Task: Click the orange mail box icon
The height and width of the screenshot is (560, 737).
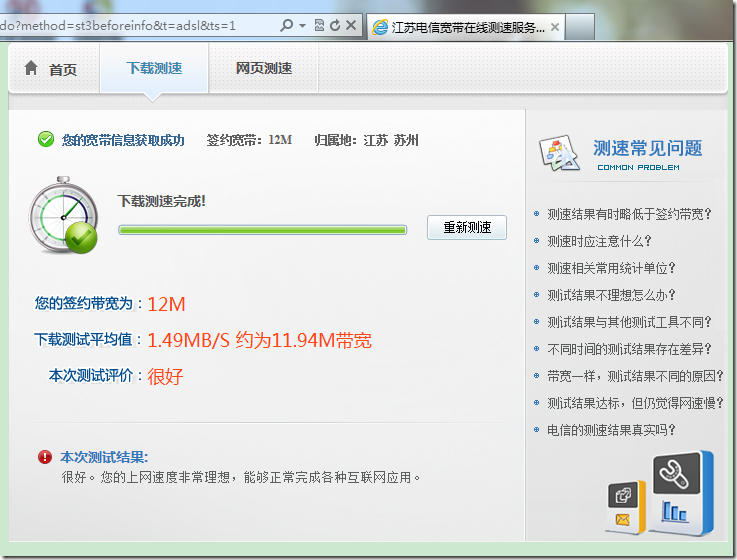Action: (x=626, y=508)
